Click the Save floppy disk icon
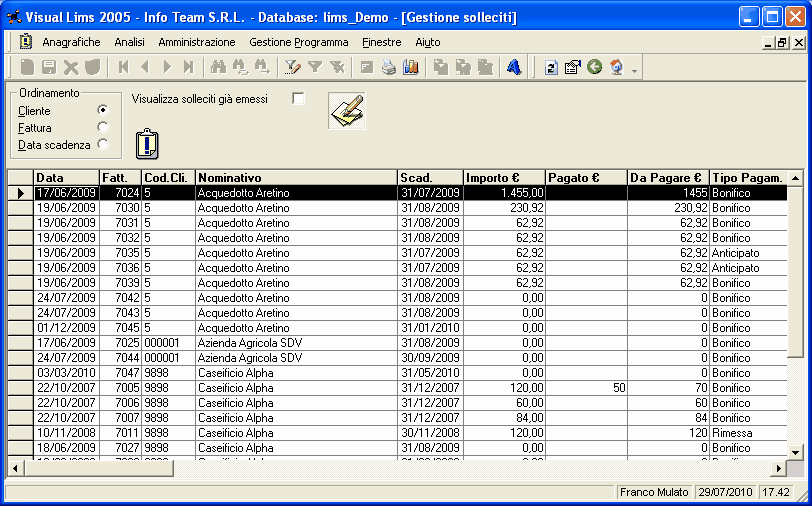This screenshot has height=506, width=812. point(49,67)
